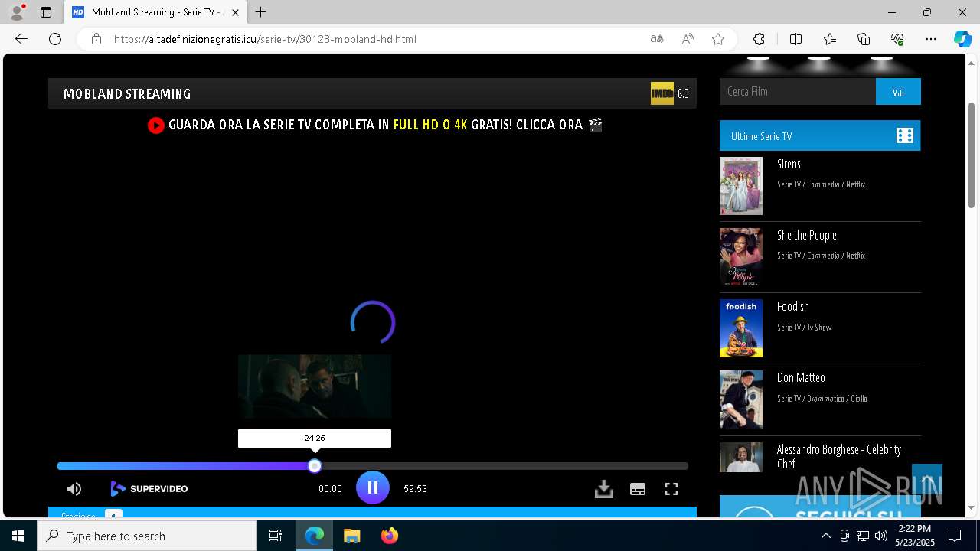Open the Sirens series poster
Screen dimensions: 980x551
(741, 186)
